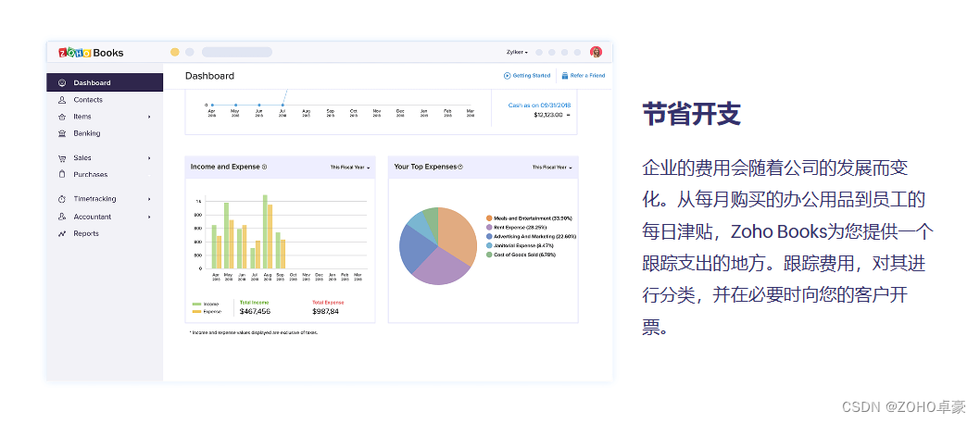
Task: Click the $987,84 total expense value
Action: [x=326, y=311]
